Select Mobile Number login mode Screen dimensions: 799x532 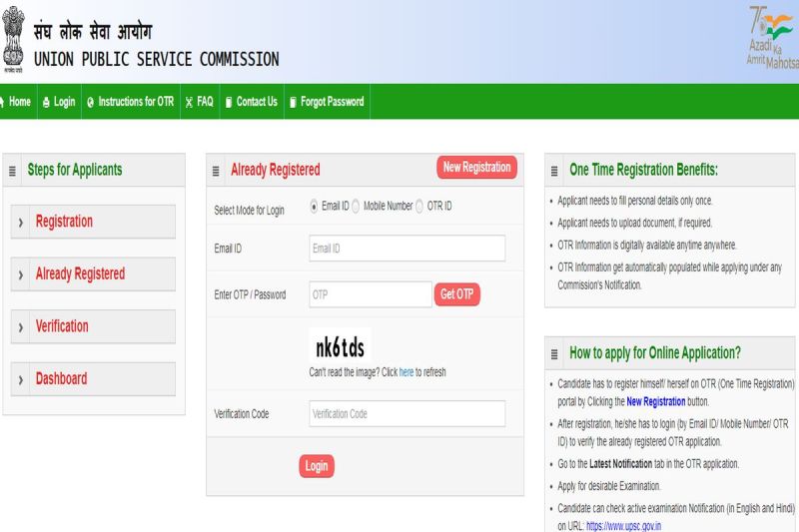[x=357, y=206]
